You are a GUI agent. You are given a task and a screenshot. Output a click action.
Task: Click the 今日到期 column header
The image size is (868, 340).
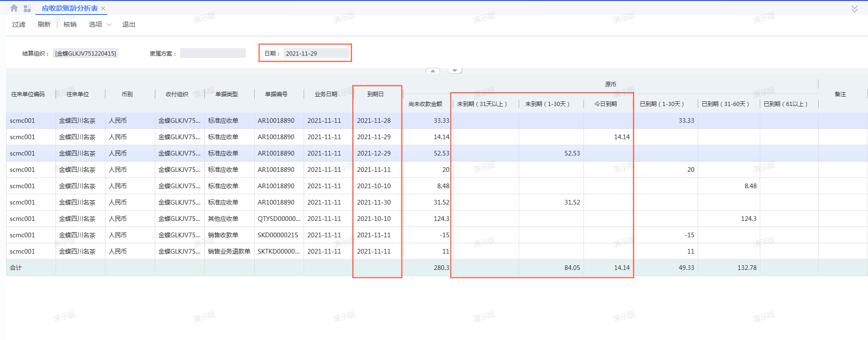click(605, 104)
